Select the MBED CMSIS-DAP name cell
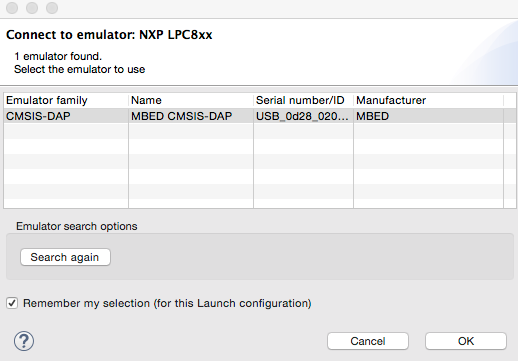 point(191,116)
